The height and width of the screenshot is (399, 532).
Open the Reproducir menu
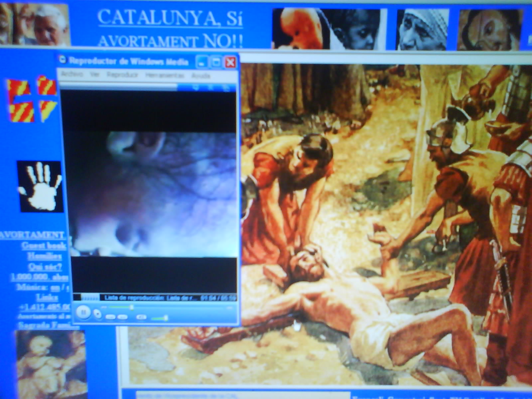tap(122, 75)
